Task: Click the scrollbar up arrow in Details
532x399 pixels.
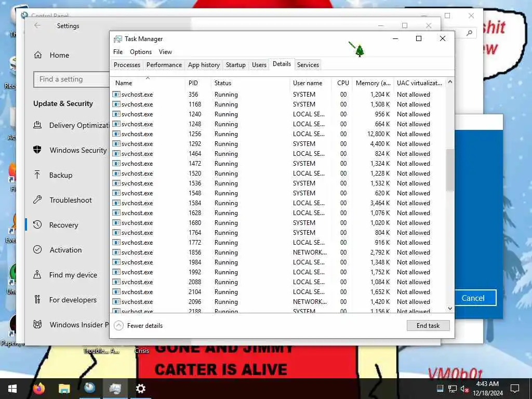Action: click(450, 82)
